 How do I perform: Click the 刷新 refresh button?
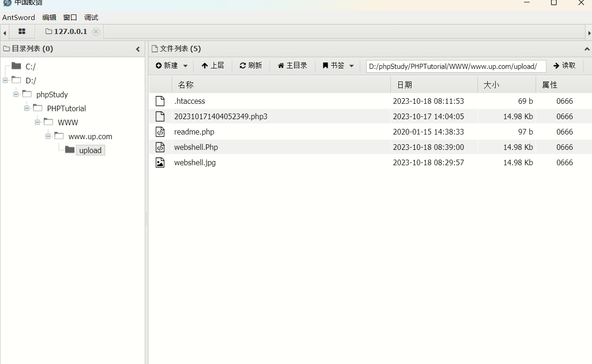(x=251, y=66)
